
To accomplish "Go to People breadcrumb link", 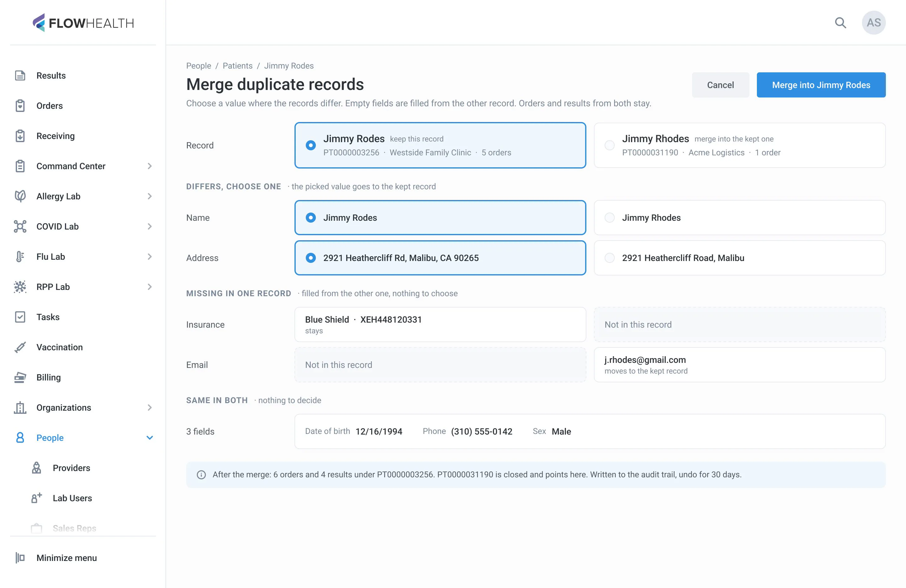I will [x=198, y=65].
